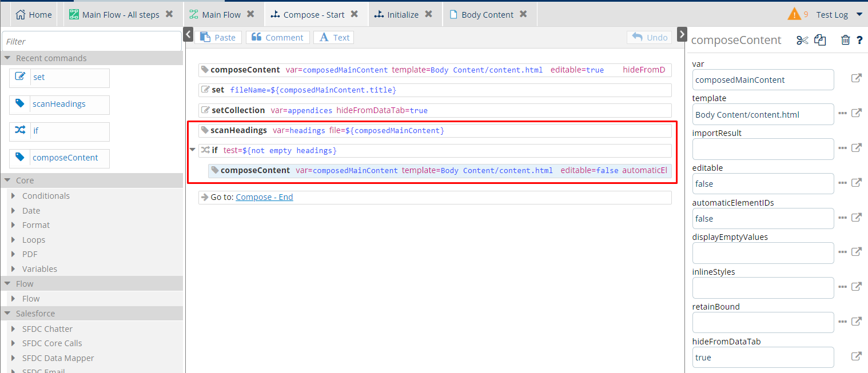The width and height of the screenshot is (868, 373).
Task: Click ellipsis icon next to editable field
Action: 842,183
